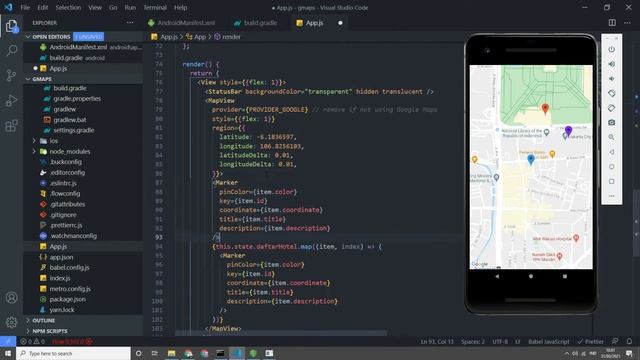The height and width of the screenshot is (360, 640).
Task: Click the taskbar search box
Action: point(73,353)
